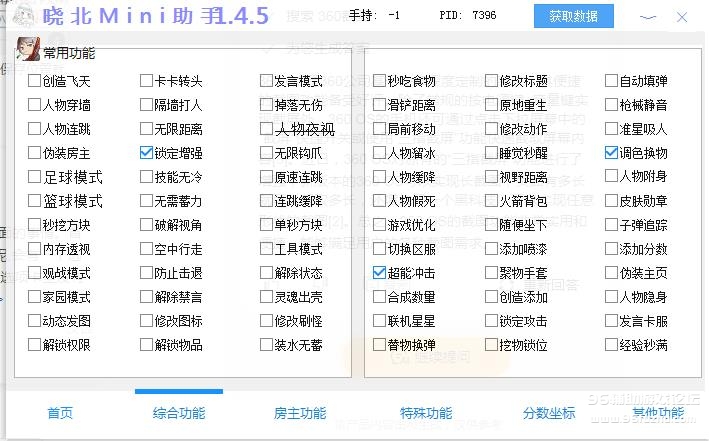Enable 自动填弹 option
This screenshot has width=709, height=441.
point(612,81)
